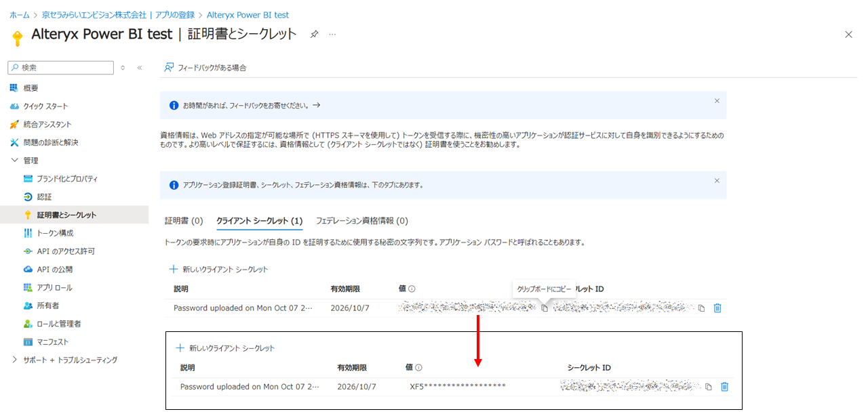Click upper 新しいクライアント シークレット button
The width and height of the screenshot is (868, 418).
coord(218,269)
